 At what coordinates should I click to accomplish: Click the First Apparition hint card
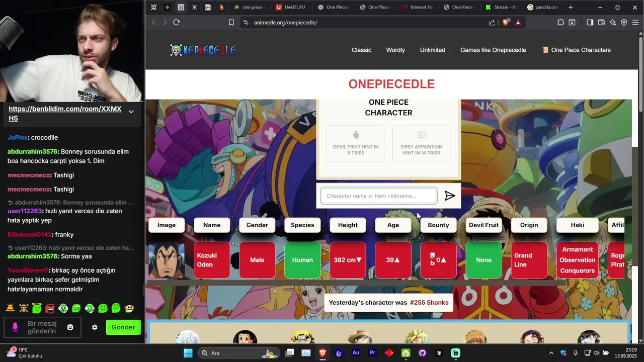click(421, 143)
